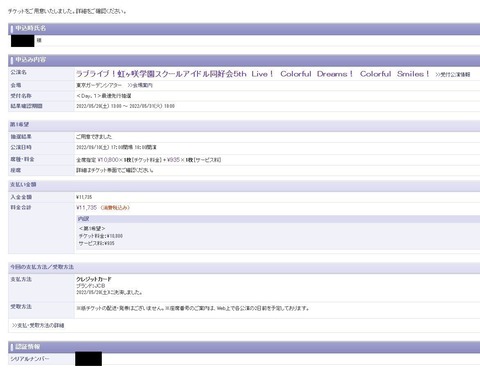
Task: Click the seat type price line with ¥10,800
Action: pyautogui.click(x=149, y=160)
